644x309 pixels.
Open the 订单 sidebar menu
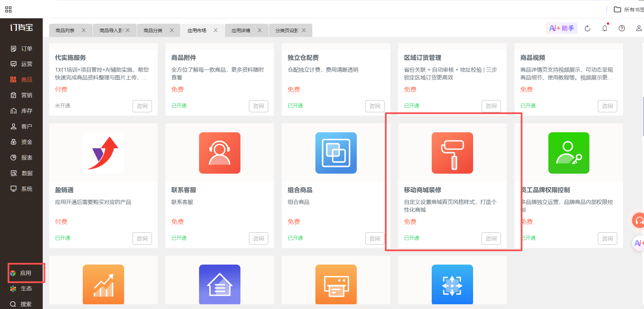(x=21, y=49)
